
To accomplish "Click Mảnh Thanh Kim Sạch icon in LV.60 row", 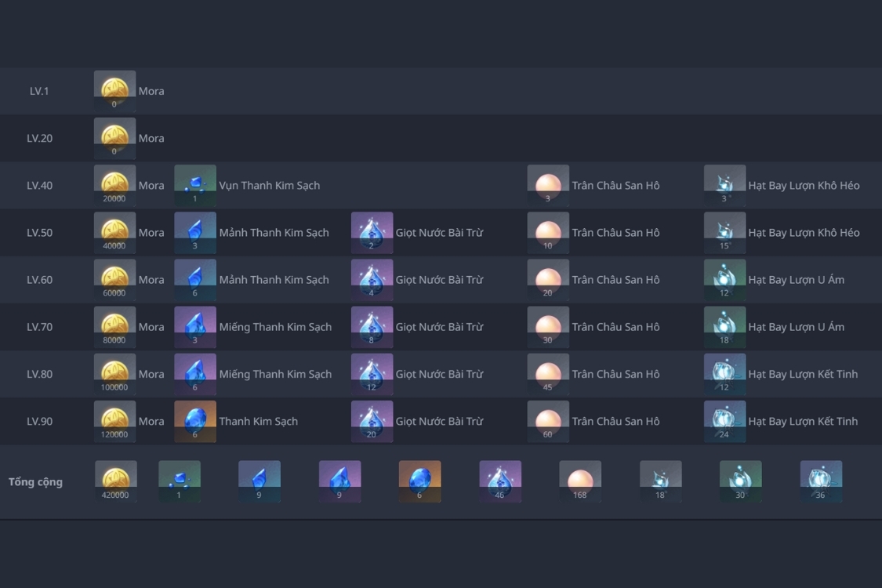I will click(x=195, y=280).
